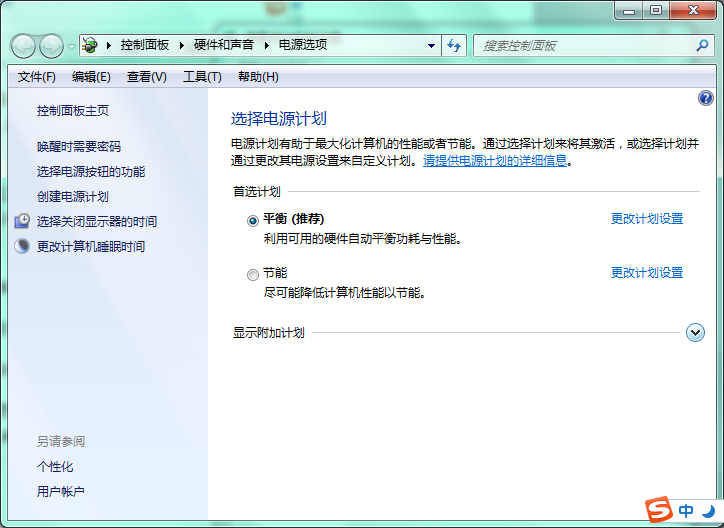
Task: Select the 平衡 (推荐) radio button
Action: click(x=253, y=221)
